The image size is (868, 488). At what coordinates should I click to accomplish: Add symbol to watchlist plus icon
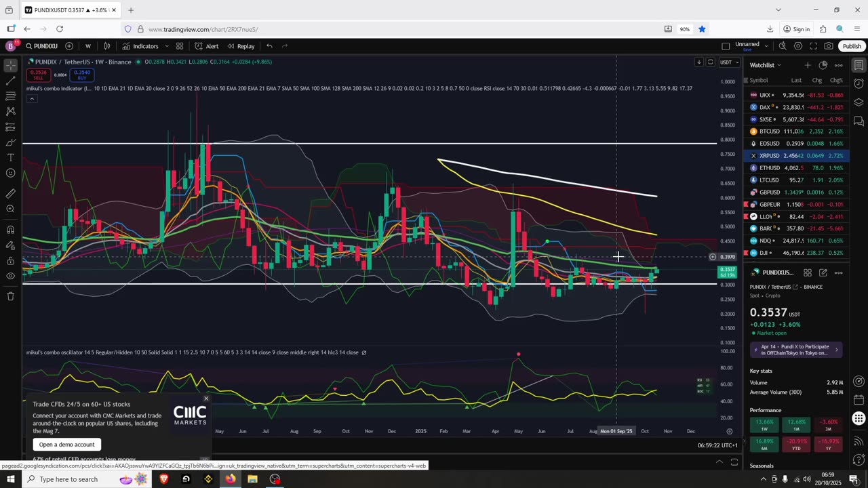(x=807, y=65)
